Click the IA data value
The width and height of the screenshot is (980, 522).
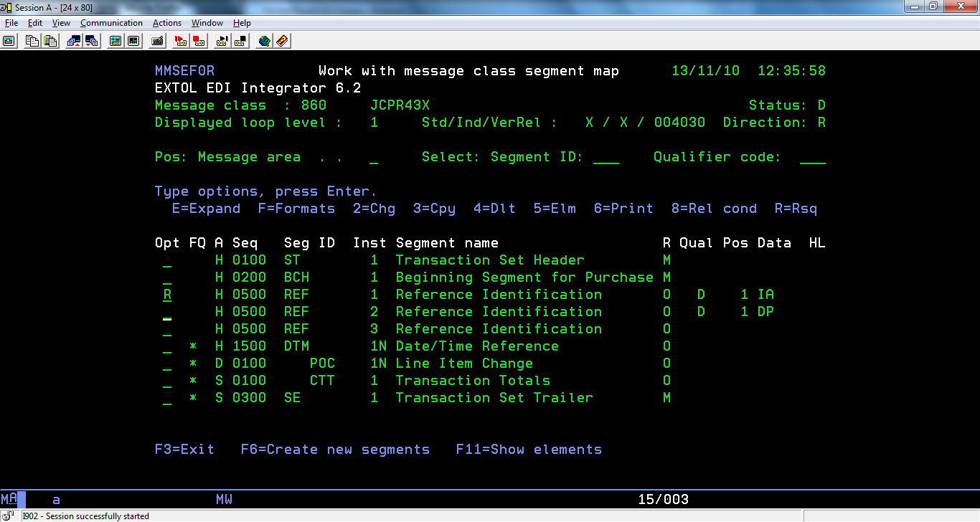coord(765,295)
